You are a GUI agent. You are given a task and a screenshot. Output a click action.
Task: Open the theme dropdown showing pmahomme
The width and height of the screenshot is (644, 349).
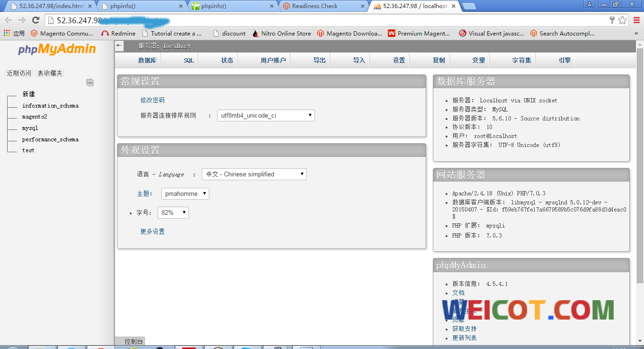click(x=185, y=193)
